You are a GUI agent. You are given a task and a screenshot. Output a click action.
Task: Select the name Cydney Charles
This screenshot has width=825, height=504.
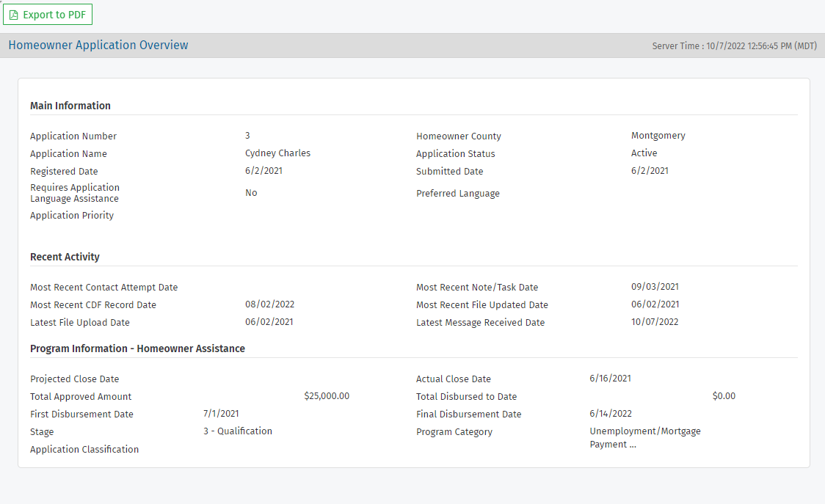point(277,153)
